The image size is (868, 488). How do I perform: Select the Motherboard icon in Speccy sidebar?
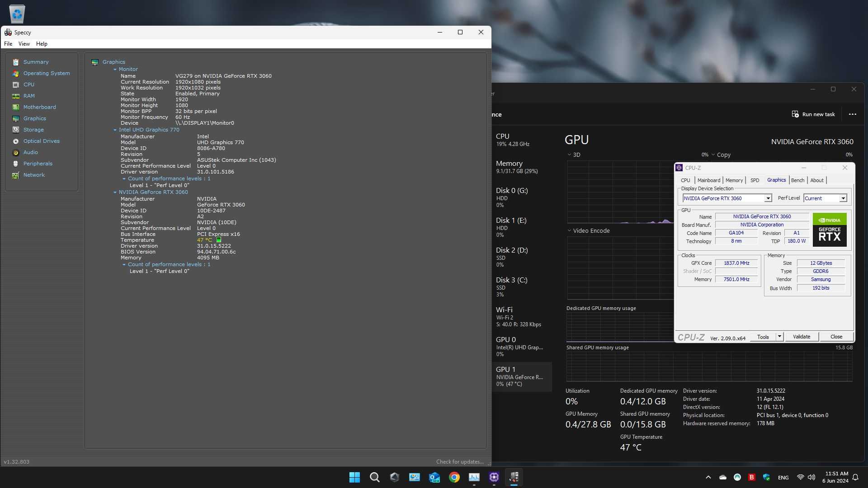coord(16,107)
